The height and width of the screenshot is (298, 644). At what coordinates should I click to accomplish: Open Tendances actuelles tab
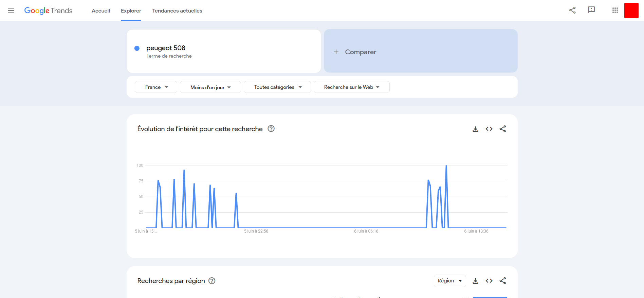click(177, 11)
